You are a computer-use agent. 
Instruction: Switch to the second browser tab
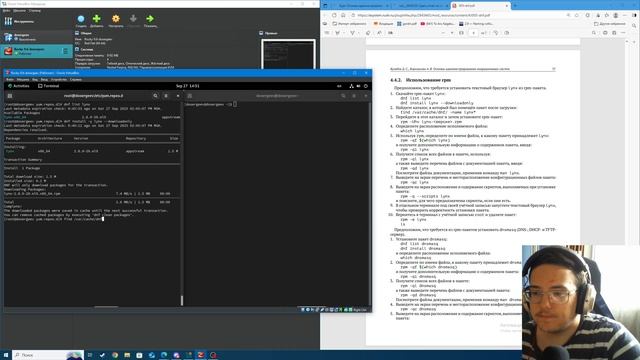pos(419,6)
